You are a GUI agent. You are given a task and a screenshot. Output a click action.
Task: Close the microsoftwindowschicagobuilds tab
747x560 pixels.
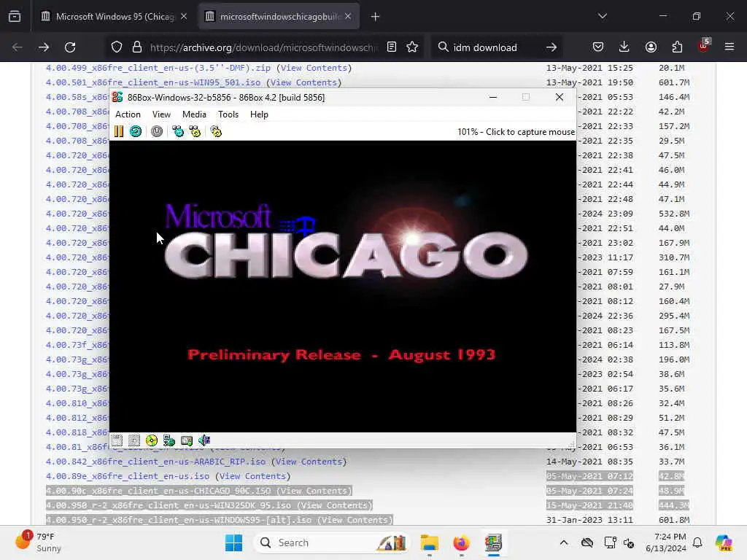pos(348,17)
